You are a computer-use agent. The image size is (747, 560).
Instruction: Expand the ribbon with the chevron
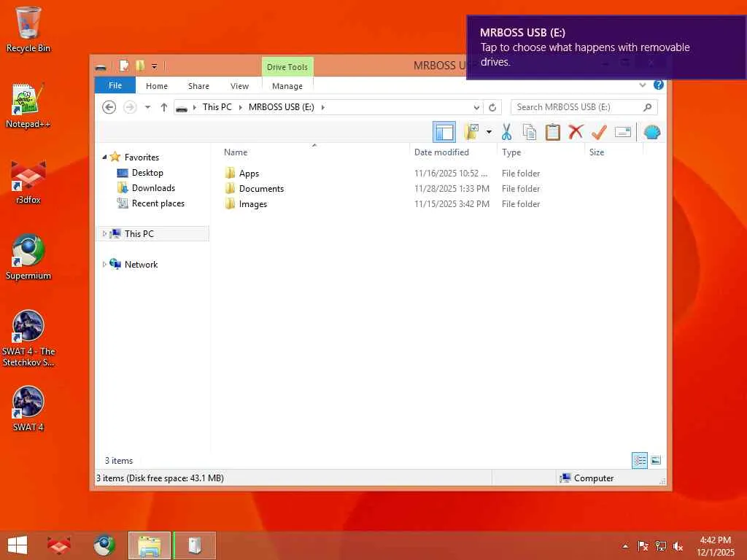click(x=642, y=85)
